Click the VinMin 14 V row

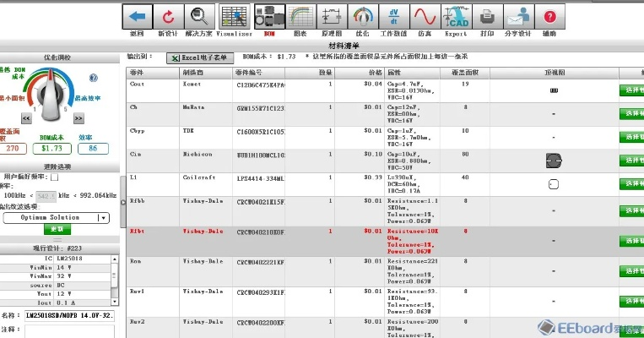pos(56,268)
